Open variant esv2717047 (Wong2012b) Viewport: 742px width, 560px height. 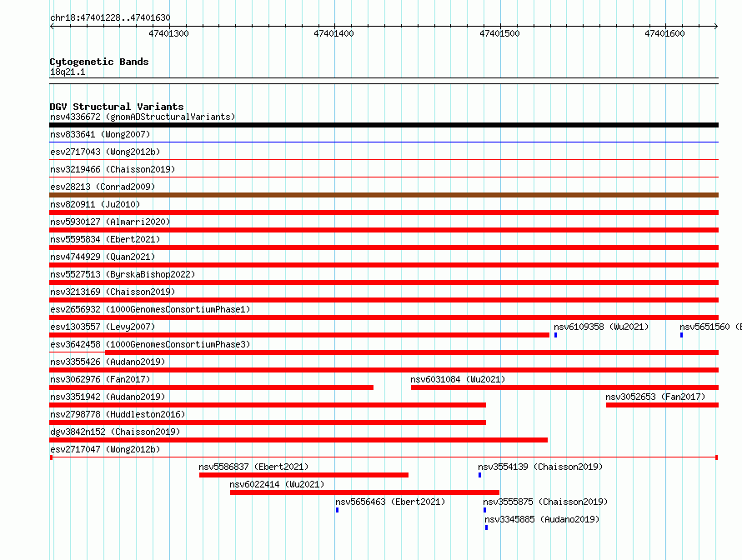pyautogui.click(x=105, y=449)
